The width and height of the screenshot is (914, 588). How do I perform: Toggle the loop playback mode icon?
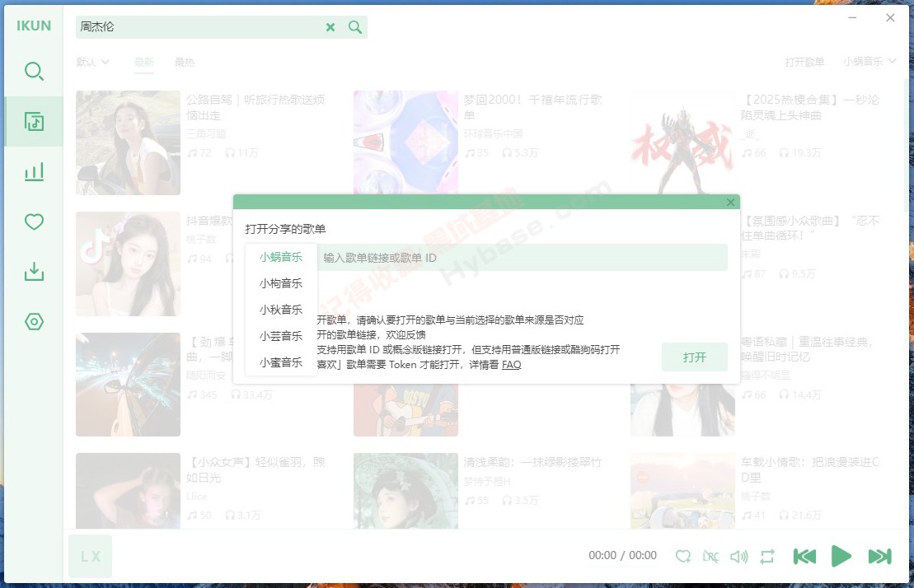click(x=767, y=557)
